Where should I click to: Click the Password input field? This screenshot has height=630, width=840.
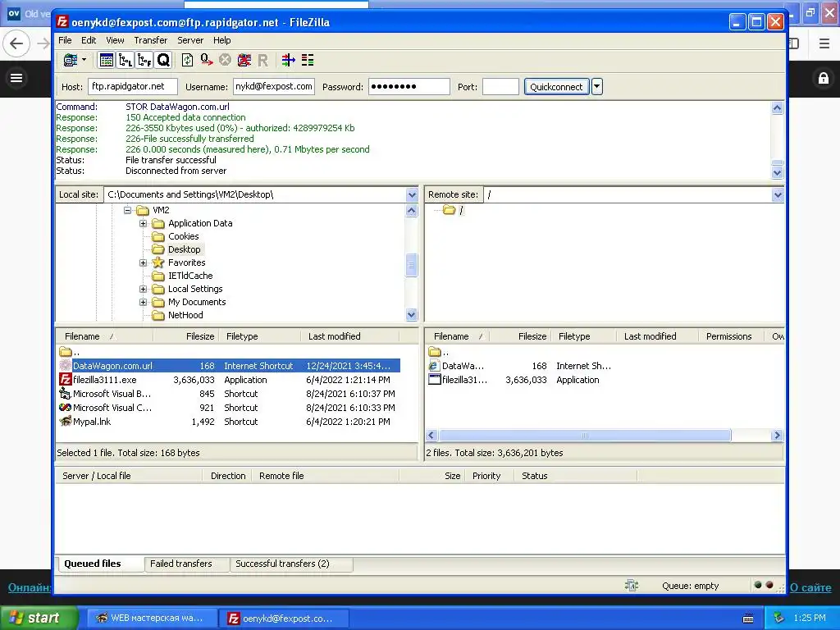[x=409, y=86]
